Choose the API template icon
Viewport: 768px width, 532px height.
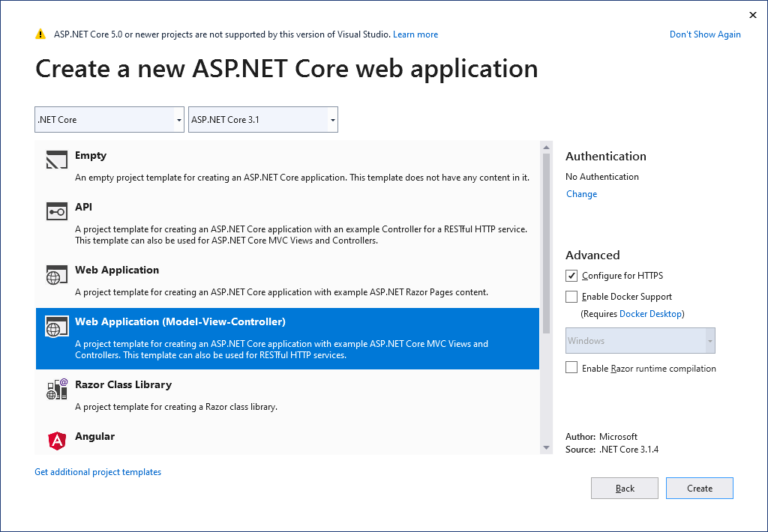coord(57,211)
